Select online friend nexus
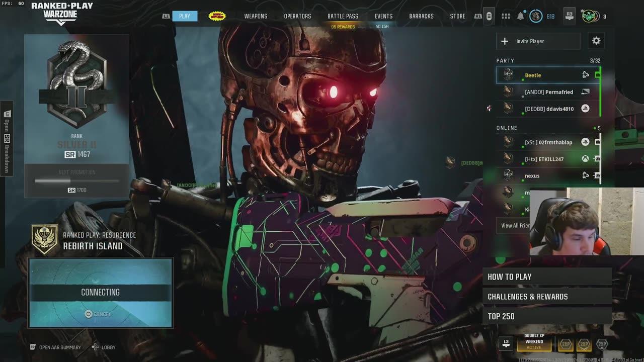Screen dimensions: 644x362 tap(548, 175)
